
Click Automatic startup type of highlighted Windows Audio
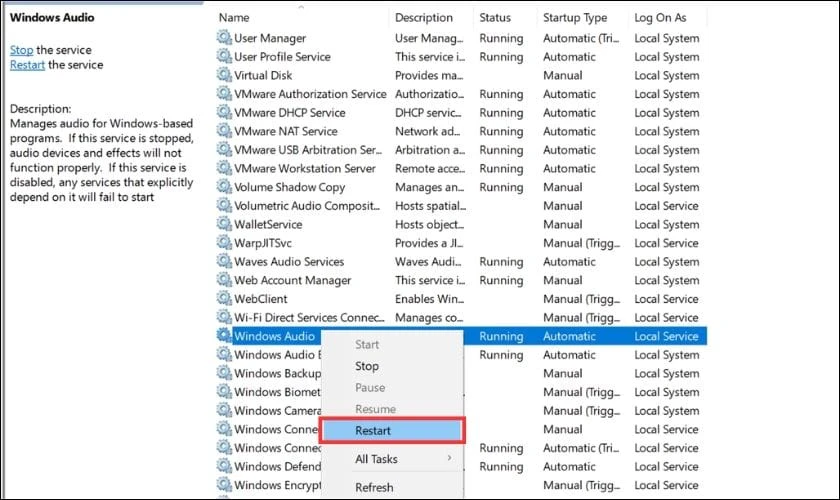click(x=569, y=336)
